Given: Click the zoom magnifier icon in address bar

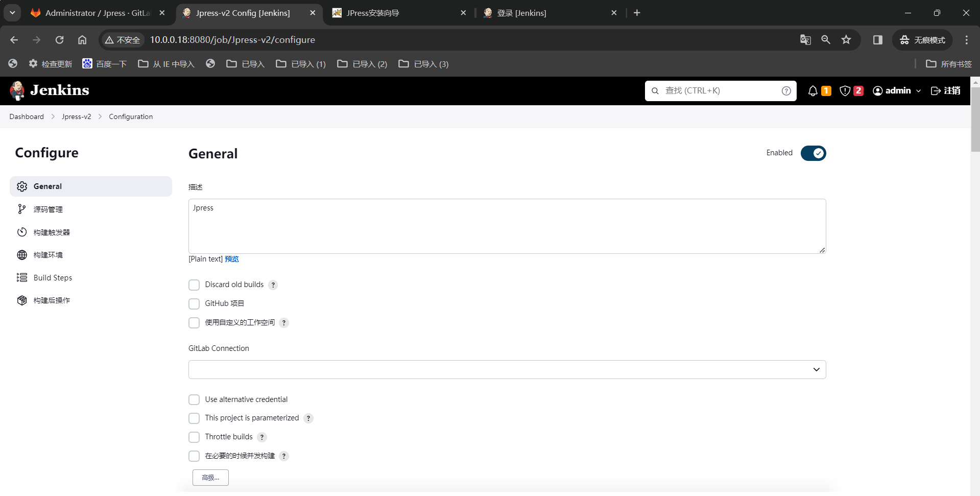Looking at the screenshot, I should pyautogui.click(x=826, y=40).
